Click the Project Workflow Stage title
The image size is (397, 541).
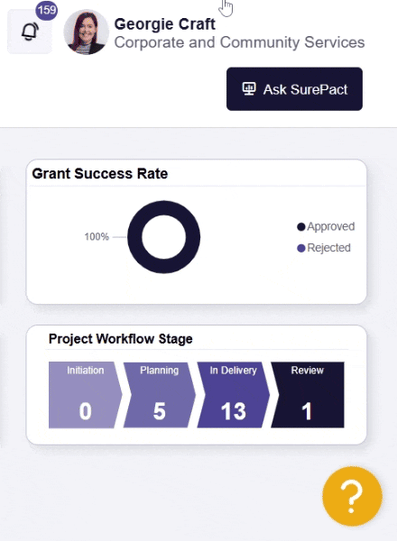[x=120, y=339]
